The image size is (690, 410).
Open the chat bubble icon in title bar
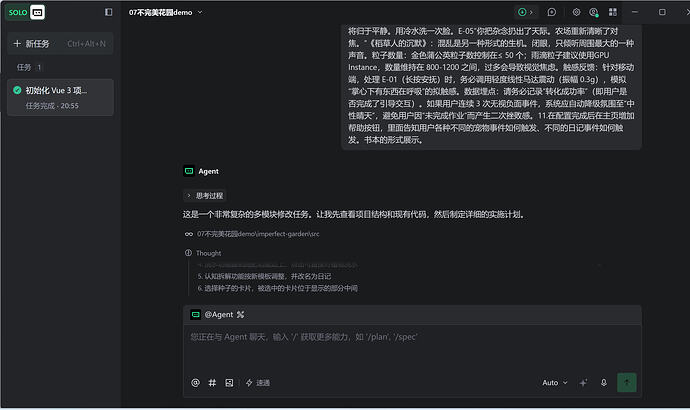(551, 12)
